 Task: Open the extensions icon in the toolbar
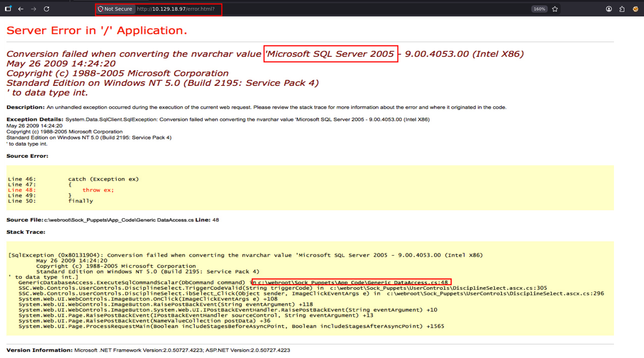click(x=622, y=9)
